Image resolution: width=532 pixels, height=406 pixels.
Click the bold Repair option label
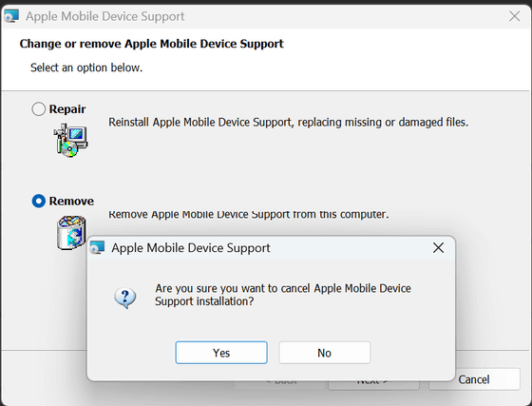coord(67,109)
